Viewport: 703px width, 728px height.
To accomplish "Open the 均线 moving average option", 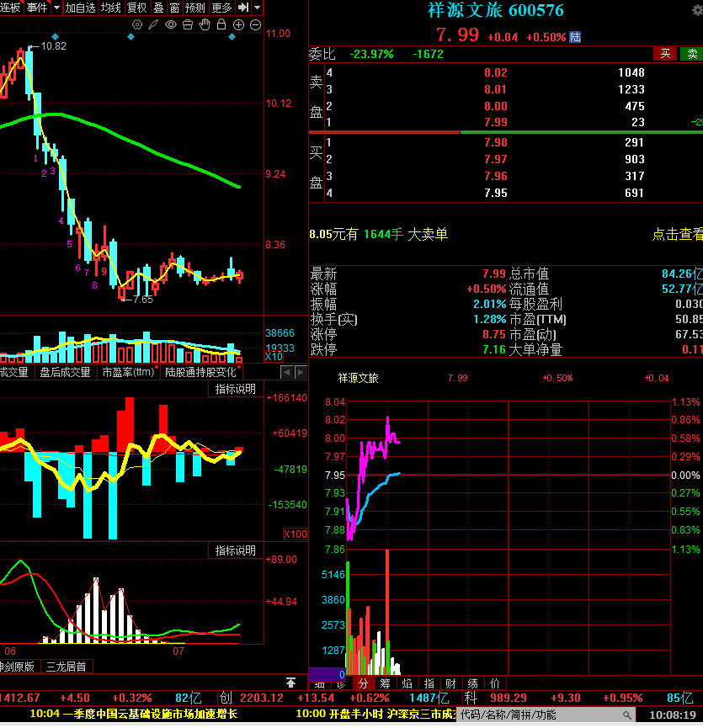I will tap(111, 8).
